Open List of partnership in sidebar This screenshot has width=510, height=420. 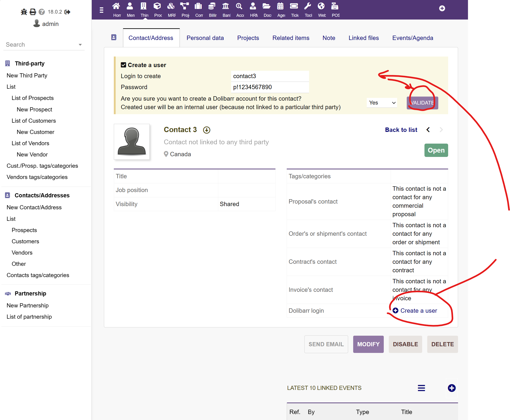[29, 317]
